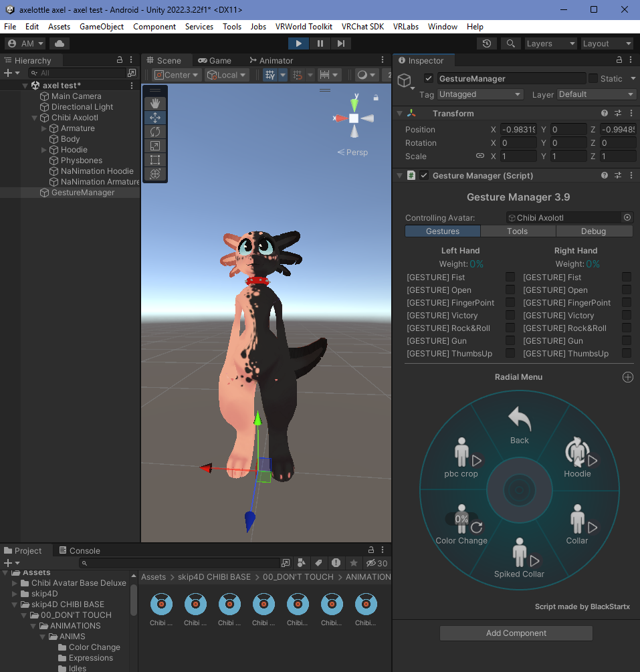640x672 pixels.
Task: Toggle hidden packages count icon
Action: point(377,563)
